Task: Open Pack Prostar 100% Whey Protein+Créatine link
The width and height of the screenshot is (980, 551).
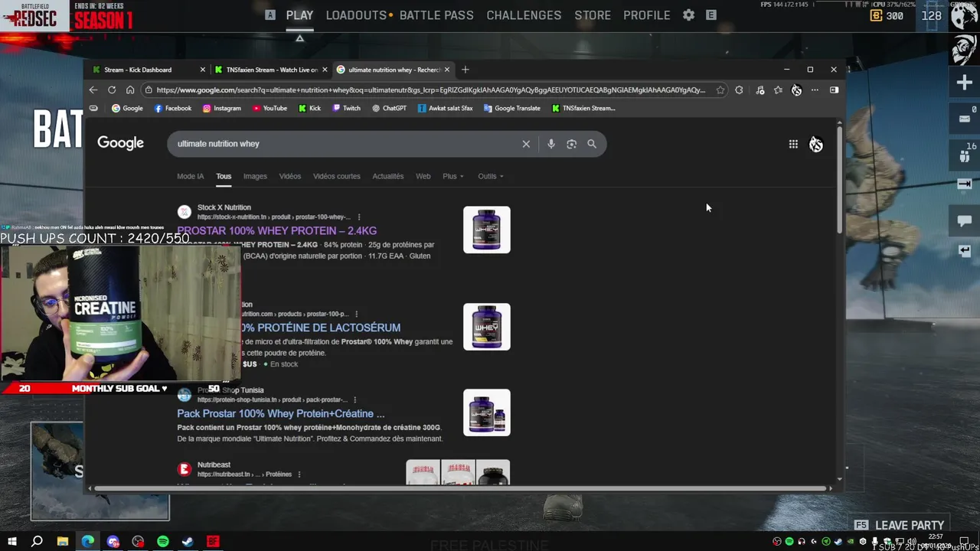Action: pos(281,414)
